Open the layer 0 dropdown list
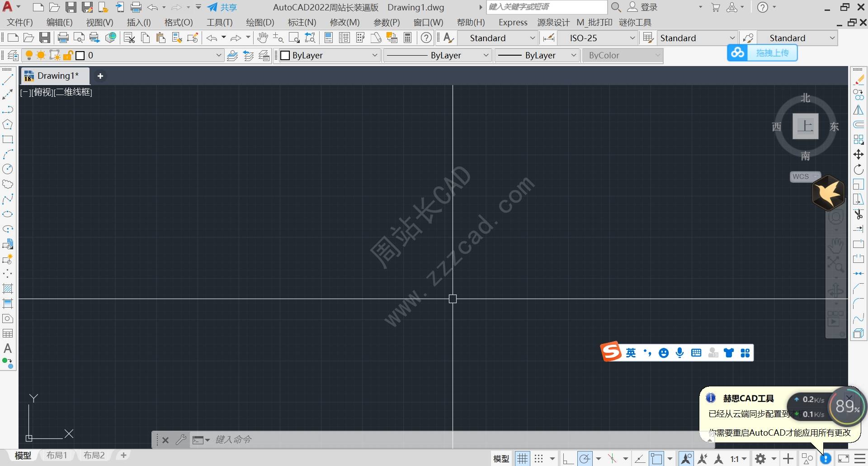Image resolution: width=868 pixels, height=466 pixels. (x=218, y=56)
